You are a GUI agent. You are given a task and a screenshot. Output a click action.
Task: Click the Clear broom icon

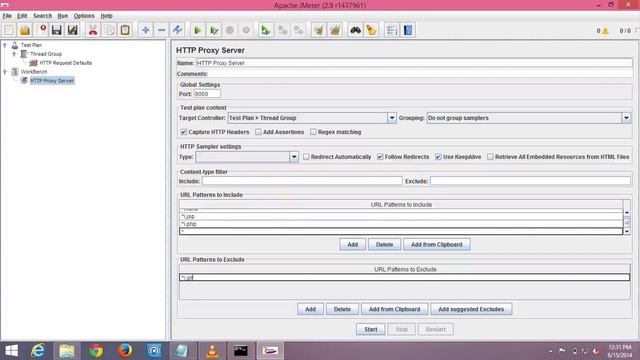click(x=319, y=30)
